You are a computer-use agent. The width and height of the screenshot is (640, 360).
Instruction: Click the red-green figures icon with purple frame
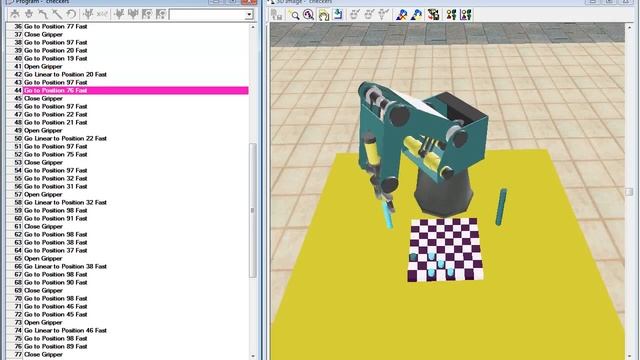pyautogui.click(x=466, y=15)
